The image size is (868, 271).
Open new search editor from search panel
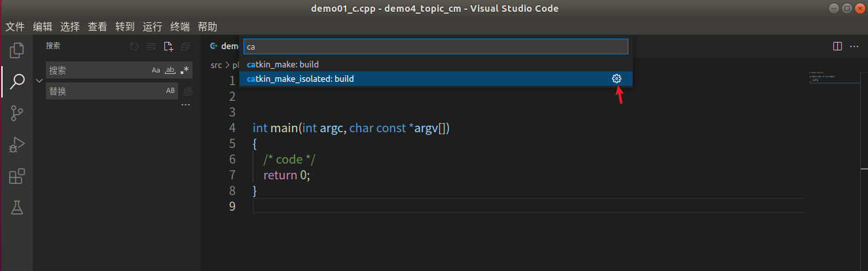[x=168, y=46]
